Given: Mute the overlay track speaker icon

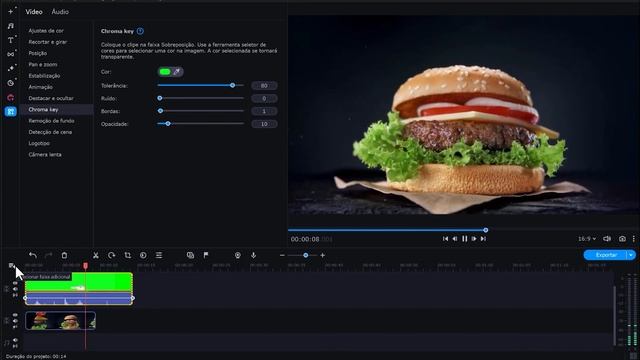Looking at the screenshot, I should point(15,289).
